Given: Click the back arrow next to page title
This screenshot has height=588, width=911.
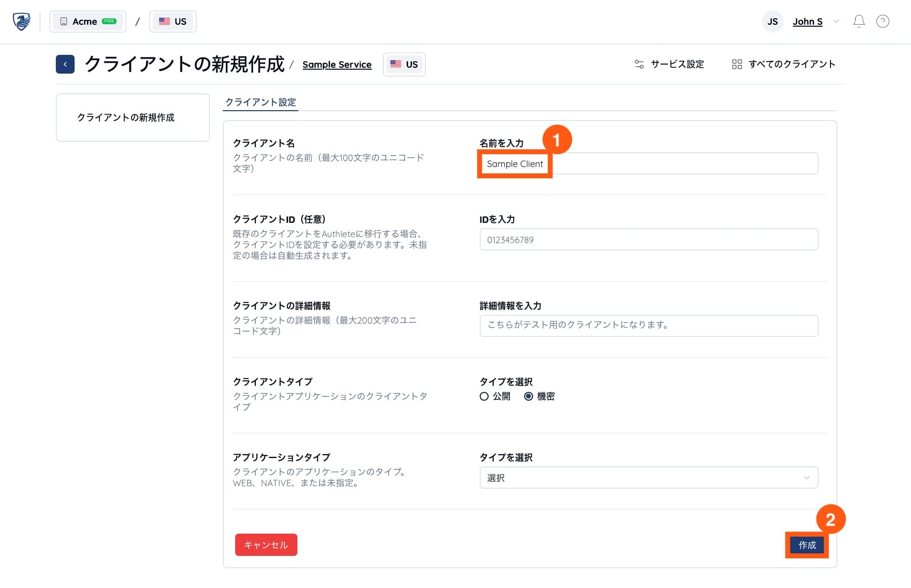Looking at the screenshot, I should (65, 64).
